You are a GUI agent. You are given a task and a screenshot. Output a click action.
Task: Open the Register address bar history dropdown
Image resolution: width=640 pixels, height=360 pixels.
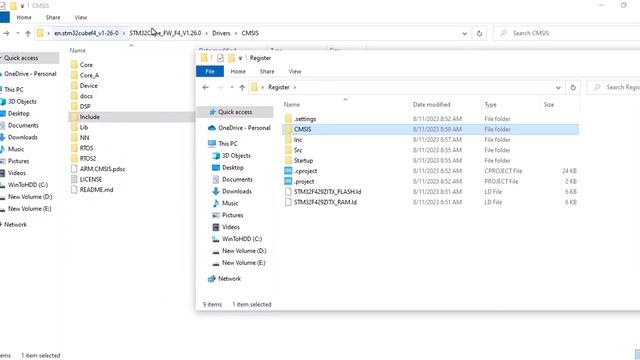[558, 87]
